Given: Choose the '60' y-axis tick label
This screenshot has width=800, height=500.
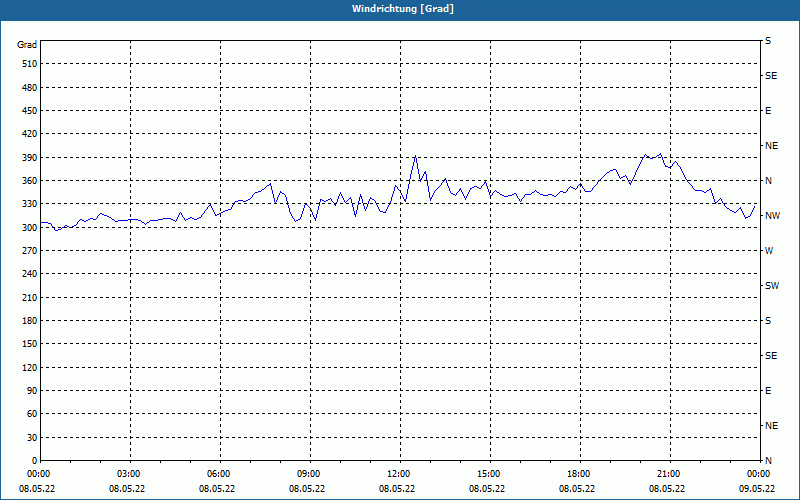Looking at the screenshot, I should point(32,413).
